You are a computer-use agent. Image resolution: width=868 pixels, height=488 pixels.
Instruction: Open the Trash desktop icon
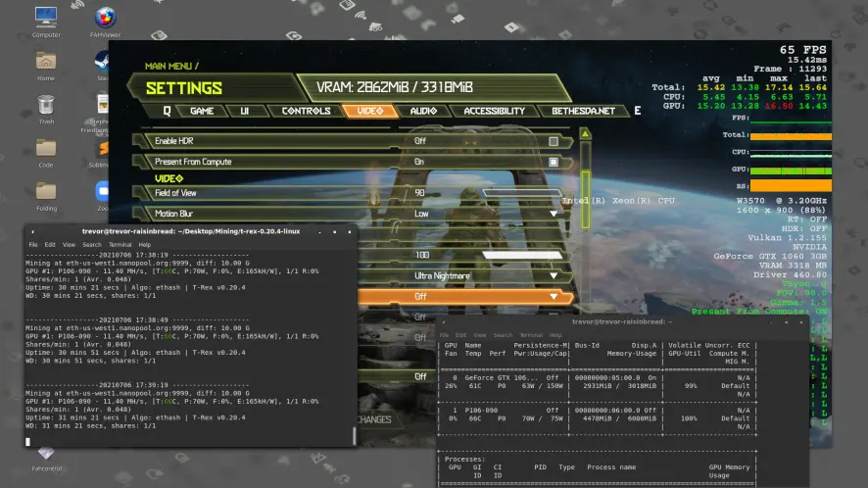(46, 105)
